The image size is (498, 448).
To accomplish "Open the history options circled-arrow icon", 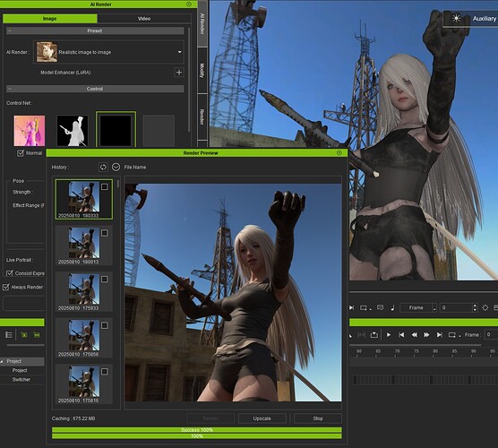I will click(116, 167).
